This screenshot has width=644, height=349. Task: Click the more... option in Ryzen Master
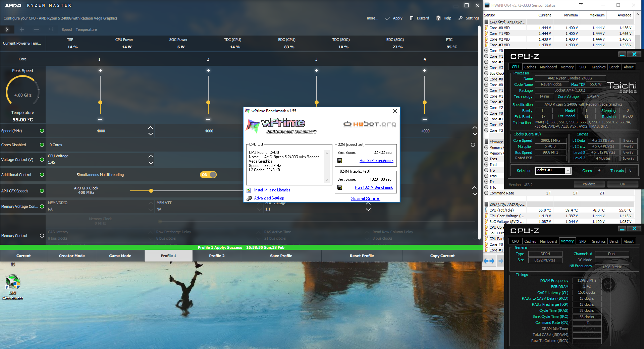pos(372,18)
